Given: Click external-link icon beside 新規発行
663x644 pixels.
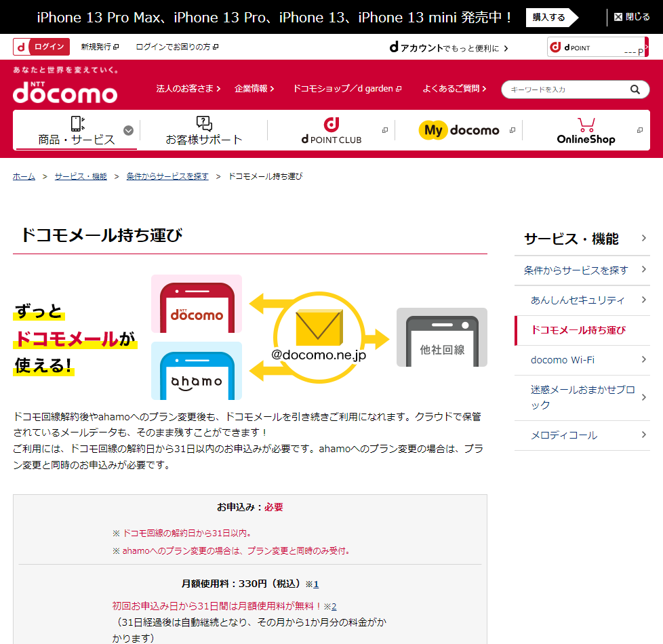Looking at the screenshot, I should click(x=117, y=47).
